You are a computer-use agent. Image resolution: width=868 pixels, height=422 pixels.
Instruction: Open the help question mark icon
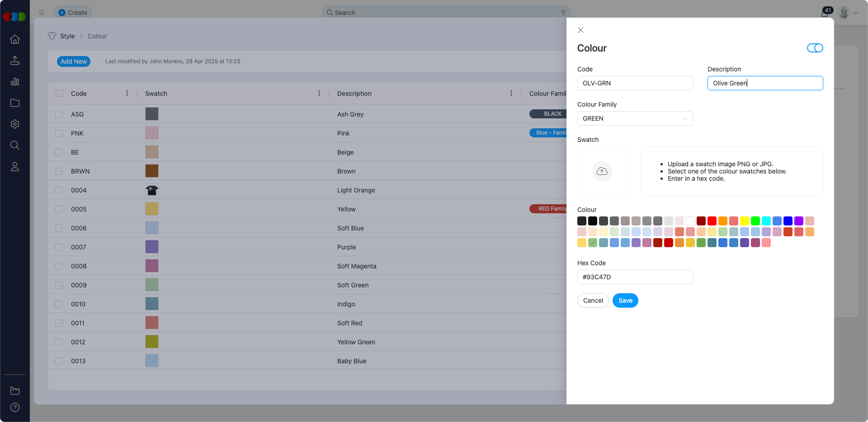[15, 408]
